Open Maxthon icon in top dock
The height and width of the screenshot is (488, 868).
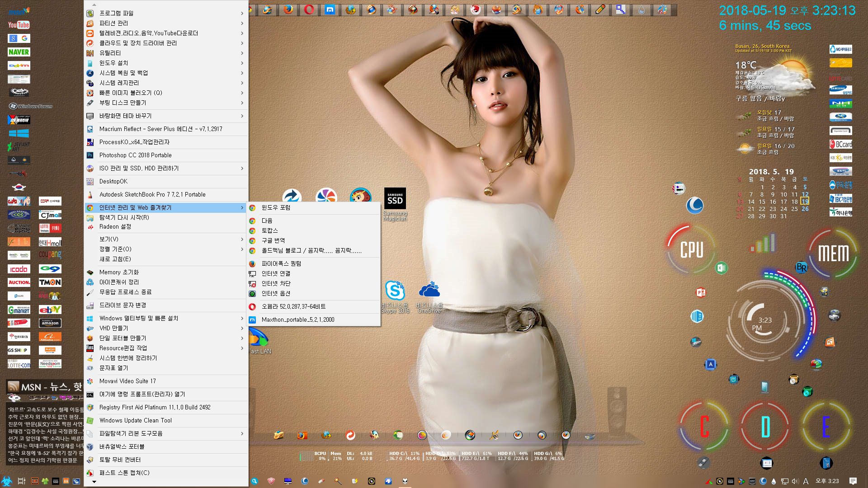point(330,9)
